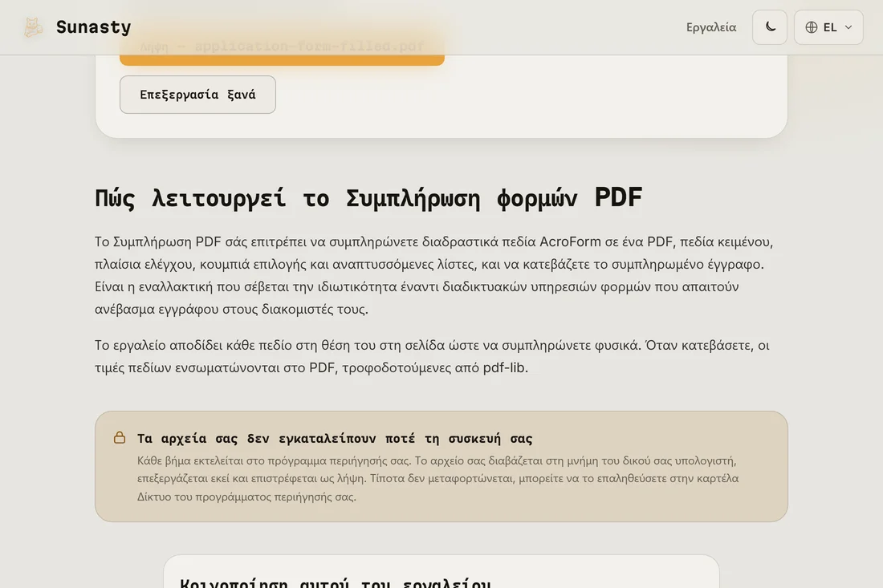Click the lock icon in privacy notice
This screenshot has width=883, height=588.
click(120, 438)
